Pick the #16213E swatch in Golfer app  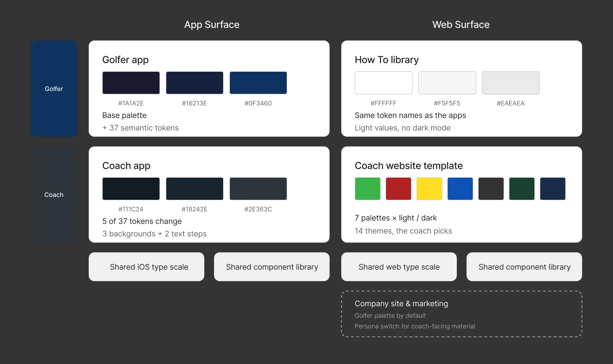tap(194, 83)
